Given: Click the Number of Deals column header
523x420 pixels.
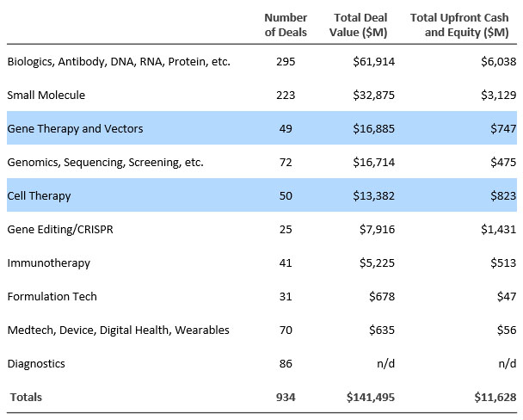Looking at the screenshot, I should (x=286, y=25).
